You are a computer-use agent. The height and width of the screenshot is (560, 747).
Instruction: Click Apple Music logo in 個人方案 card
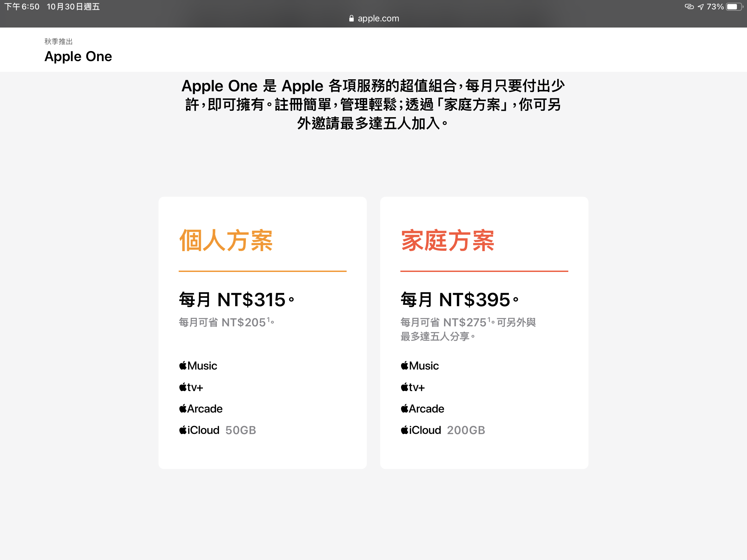[198, 366]
